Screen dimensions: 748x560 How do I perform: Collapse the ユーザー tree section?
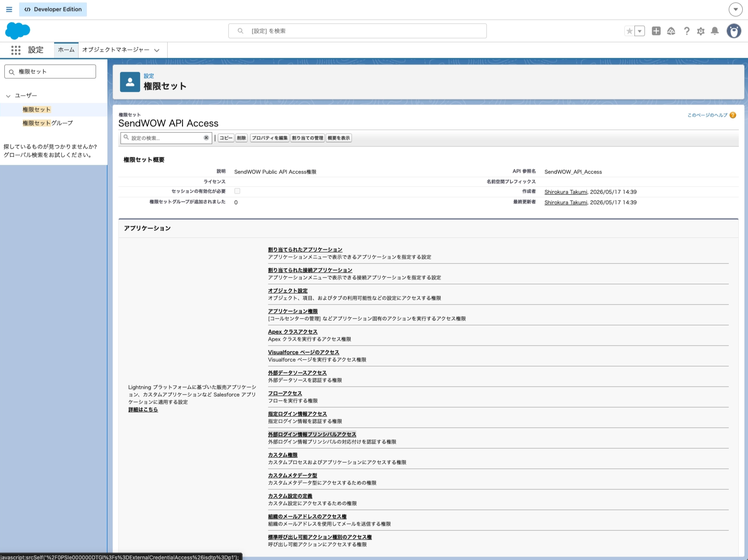[8, 96]
